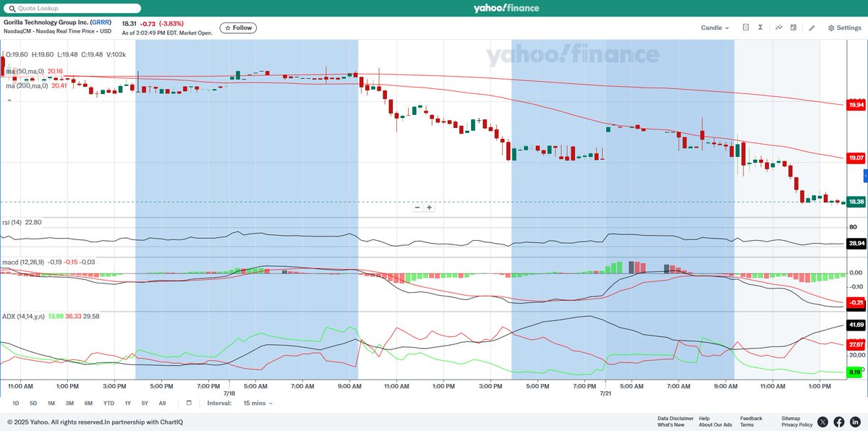The width and height of the screenshot is (868, 431).
Task: Select the 1M range
Action: (51, 403)
